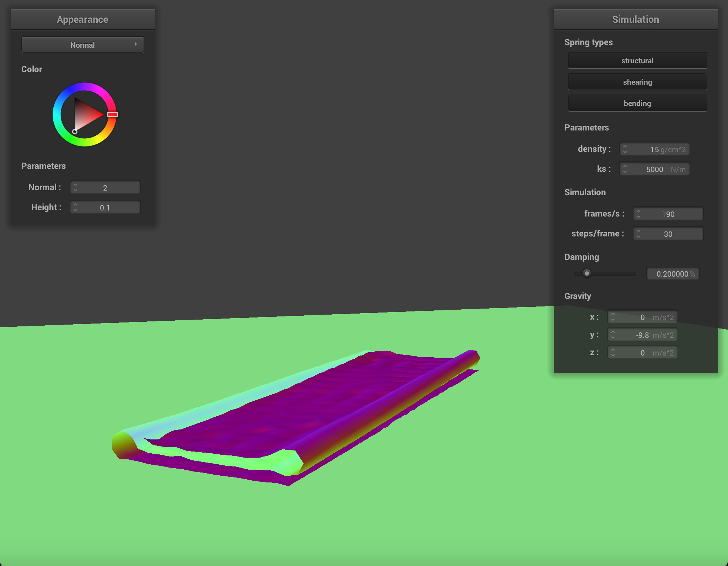Image resolution: width=728 pixels, height=566 pixels.
Task: Click the color wheel saturation triangle
Action: [x=85, y=114]
